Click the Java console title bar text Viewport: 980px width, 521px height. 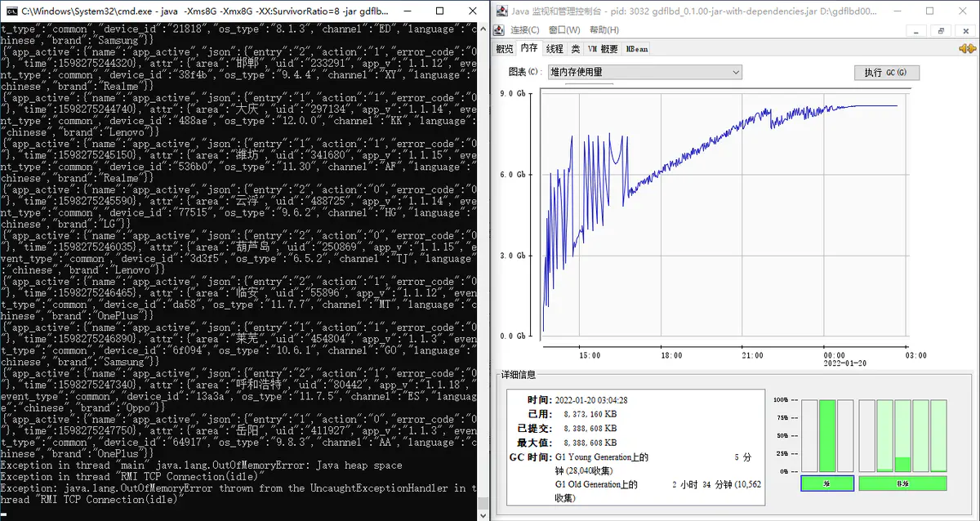pyautogui.click(x=694, y=11)
